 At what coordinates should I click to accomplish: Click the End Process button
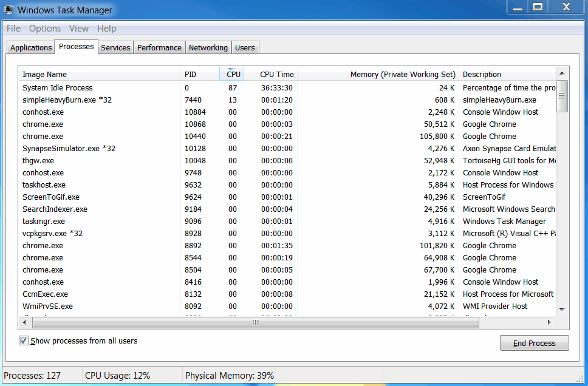tap(533, 343)
